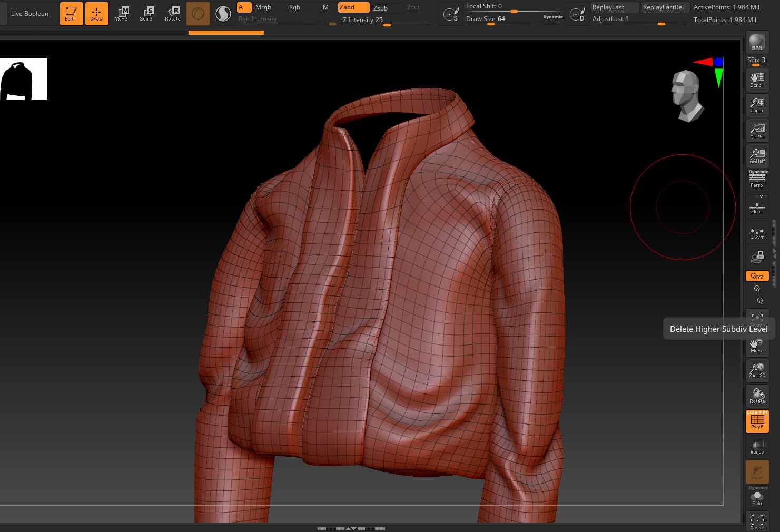The height and width of the screenshot is (532, 780).
Task: Click the BPR render button
Action: (757, 42)
